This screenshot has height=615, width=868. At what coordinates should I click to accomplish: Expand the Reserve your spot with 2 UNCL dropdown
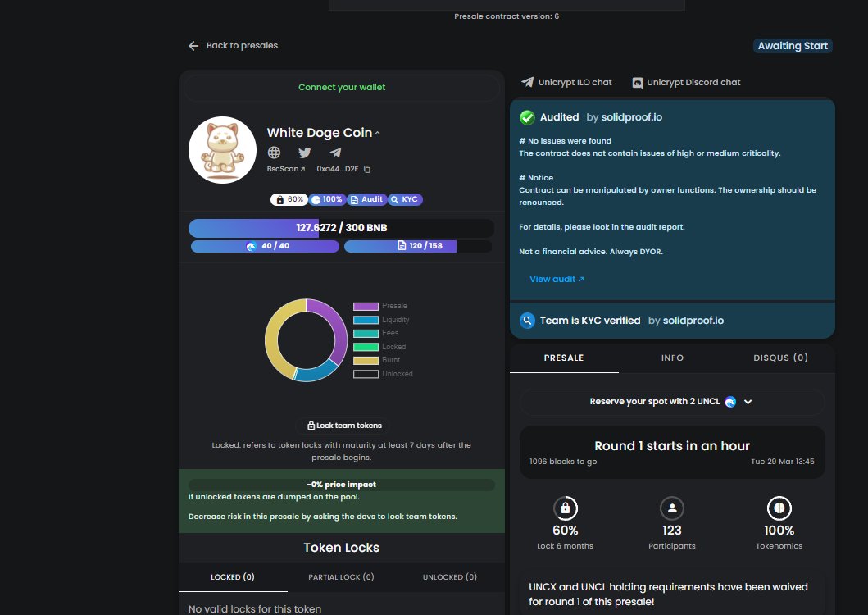748,402
